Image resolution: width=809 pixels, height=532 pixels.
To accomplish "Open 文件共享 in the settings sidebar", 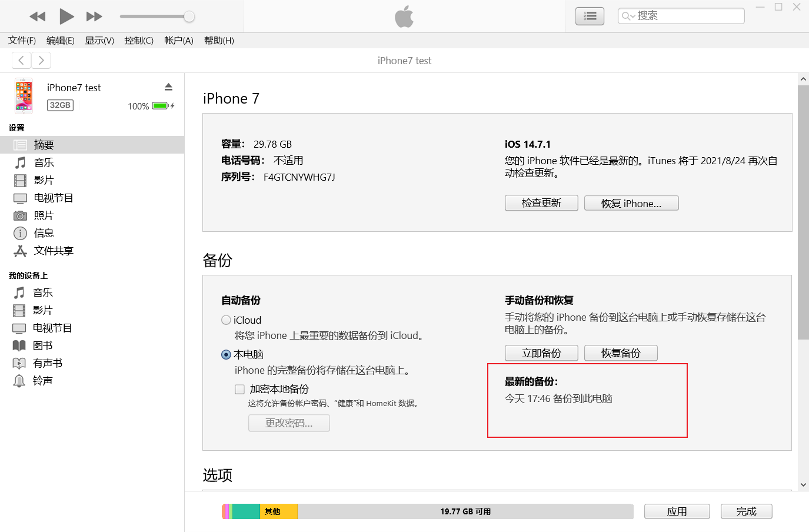I will [53, 251].
